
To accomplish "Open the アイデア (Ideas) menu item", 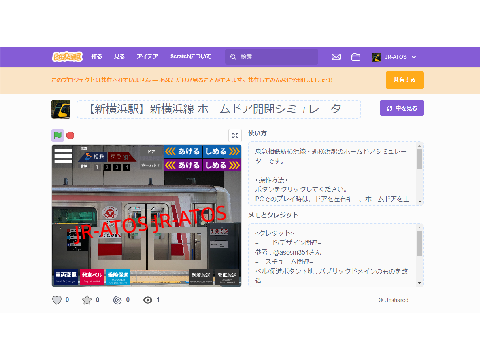I will tap(147, 57).
